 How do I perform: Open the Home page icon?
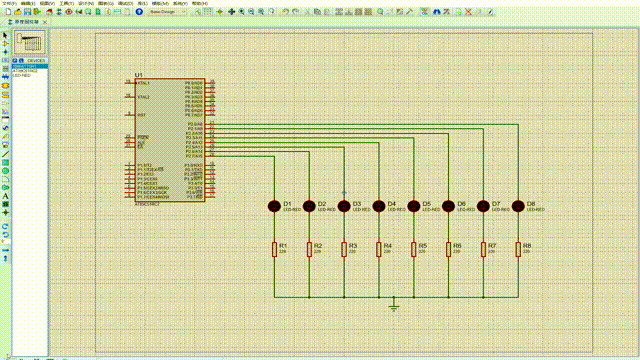click(x=49, y=12)
